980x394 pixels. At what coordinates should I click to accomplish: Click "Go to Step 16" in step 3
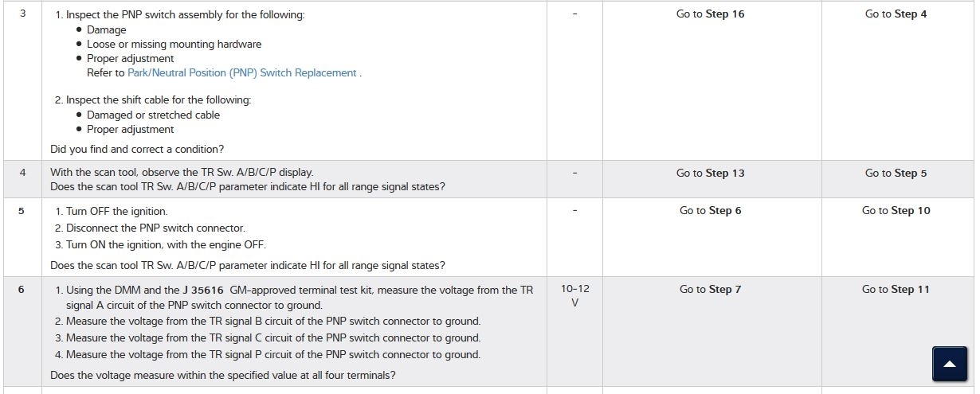click(710, 14)
